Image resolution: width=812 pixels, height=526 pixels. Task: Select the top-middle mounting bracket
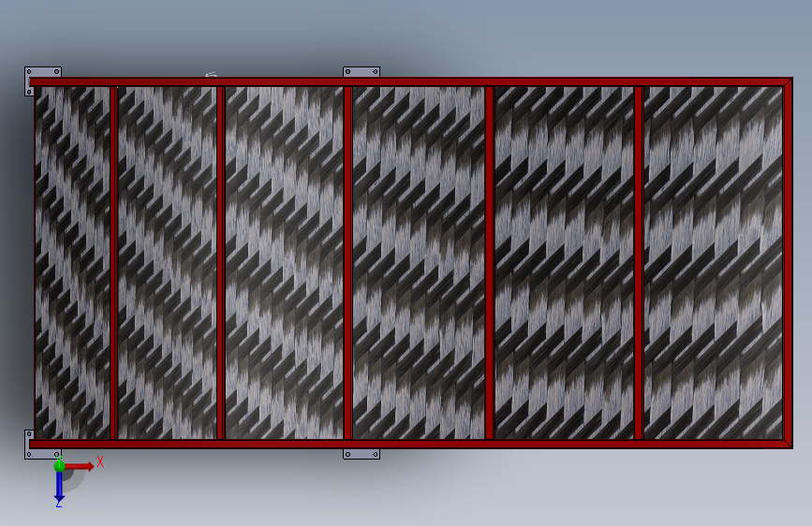tap(361, 71)
